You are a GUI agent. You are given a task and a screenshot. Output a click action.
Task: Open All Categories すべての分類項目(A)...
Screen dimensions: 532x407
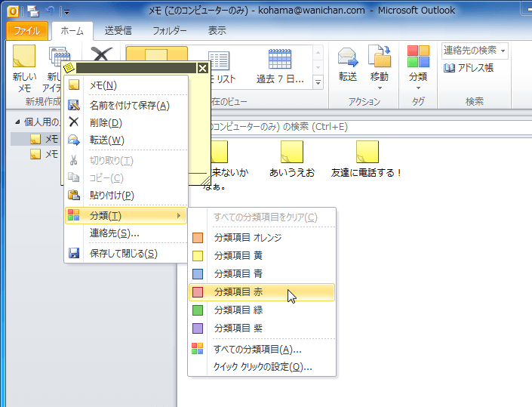pos(262,349)
